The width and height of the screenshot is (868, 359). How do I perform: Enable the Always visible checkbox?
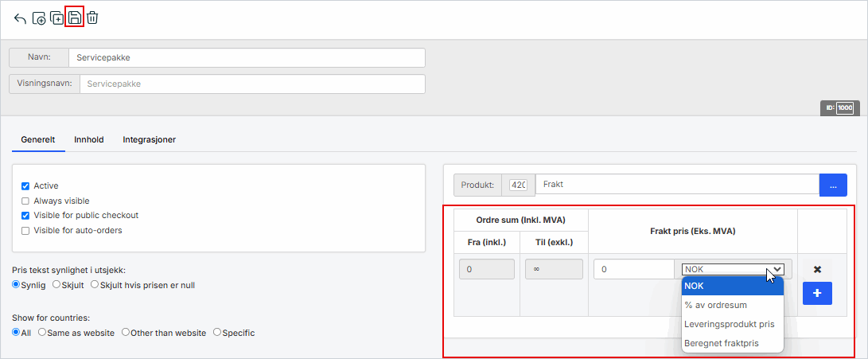pos(25,201)
